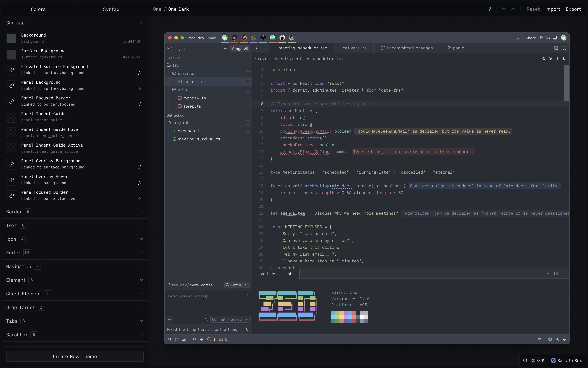Image resolution: width=588 pixels, height=368 pixels.
Task: Click the notifications bell icon at bottom right
Action: [x=565, y=339]
